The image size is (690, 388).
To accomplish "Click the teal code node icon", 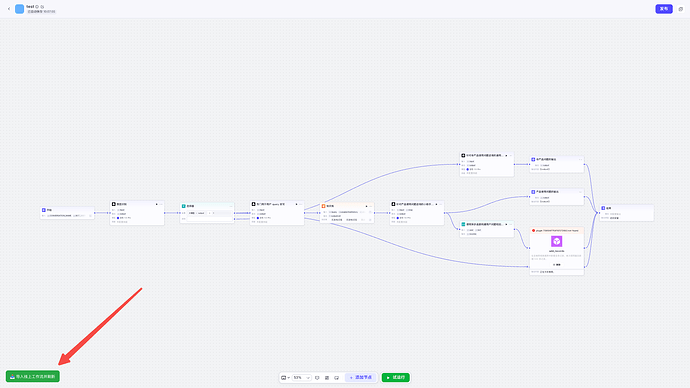I will coord(463,224).
